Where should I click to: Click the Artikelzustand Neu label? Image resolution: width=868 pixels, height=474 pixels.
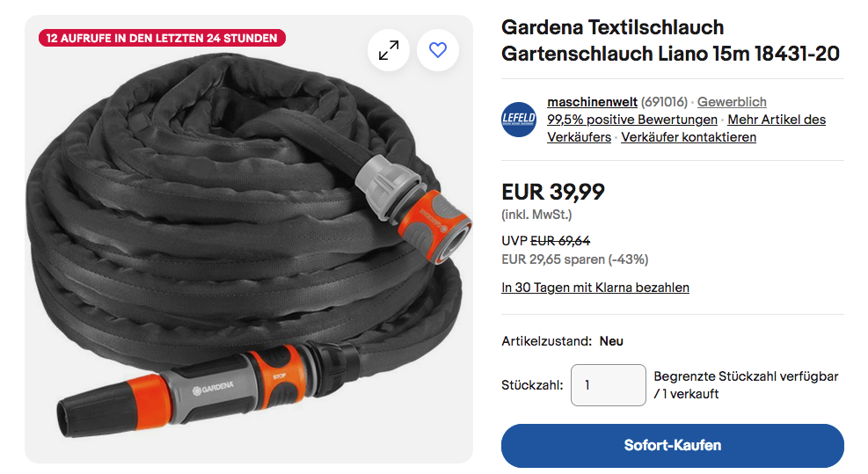click(x=562, y=341)
